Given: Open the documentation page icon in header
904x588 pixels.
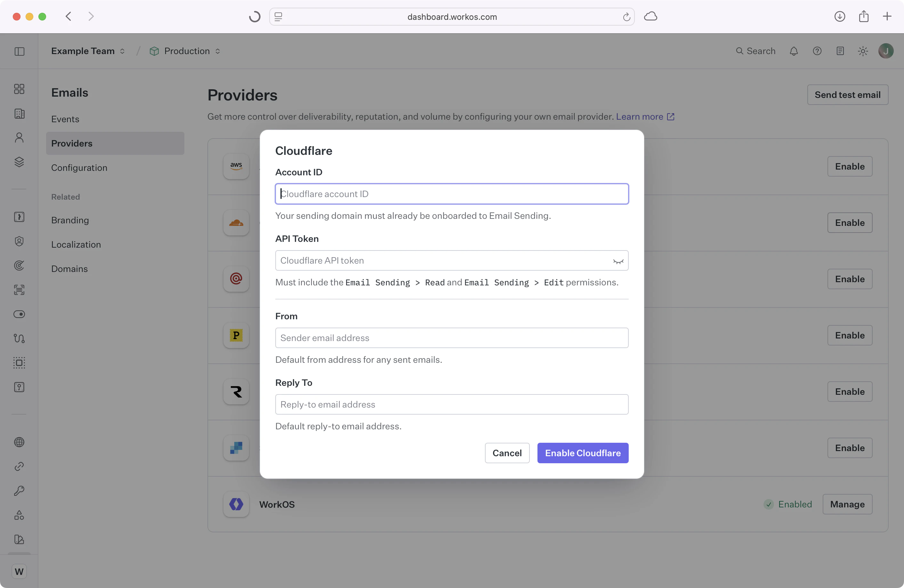Looking at the screenshot, I should click(840, 51).
